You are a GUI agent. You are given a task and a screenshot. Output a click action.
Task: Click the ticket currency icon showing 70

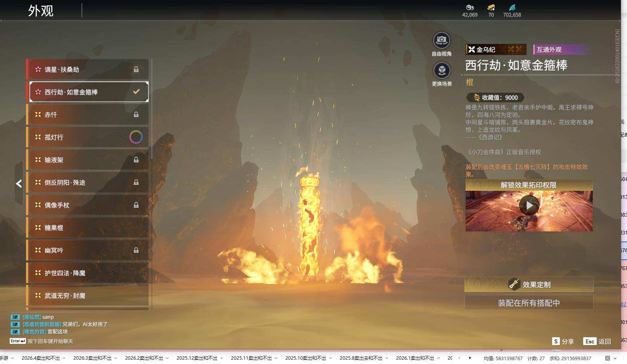pos(491,7)
